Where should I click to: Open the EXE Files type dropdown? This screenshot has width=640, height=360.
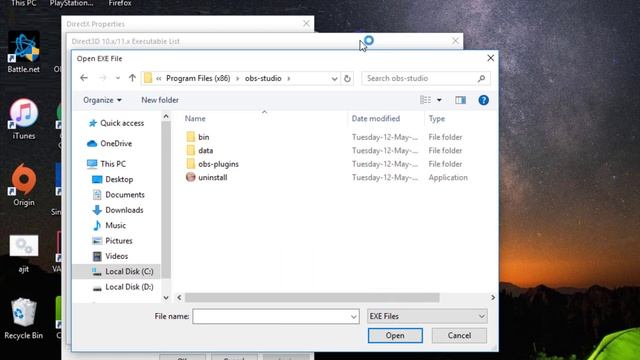(x=427, y=316)
